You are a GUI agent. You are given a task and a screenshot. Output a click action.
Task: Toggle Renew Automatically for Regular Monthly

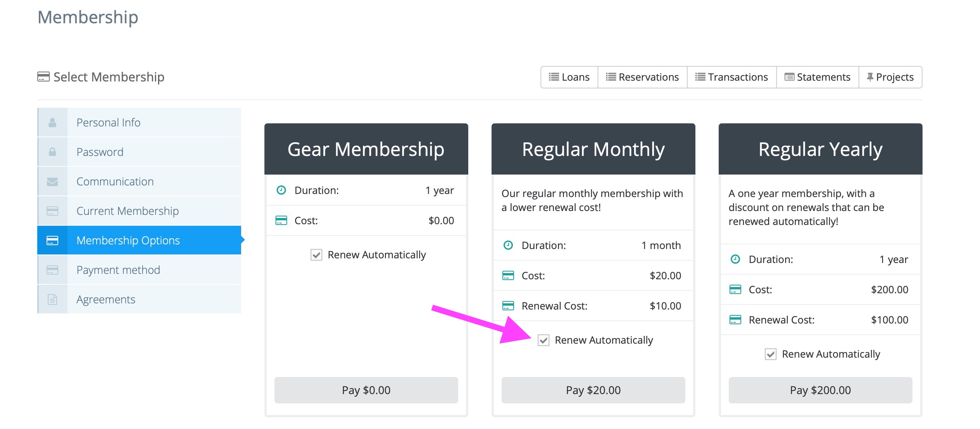pyautogui.click(x=544, y=340)
